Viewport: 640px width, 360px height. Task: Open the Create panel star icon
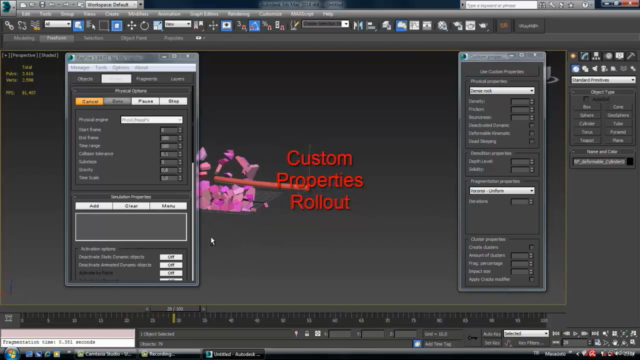tap(573, 56)
